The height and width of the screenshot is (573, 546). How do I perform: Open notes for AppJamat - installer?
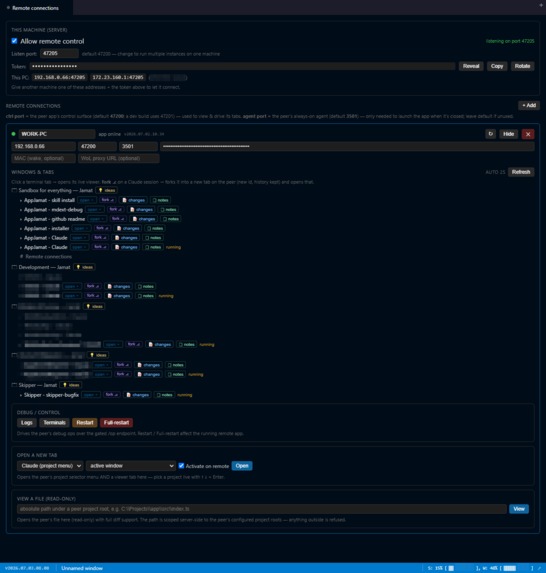coord(155,228)
